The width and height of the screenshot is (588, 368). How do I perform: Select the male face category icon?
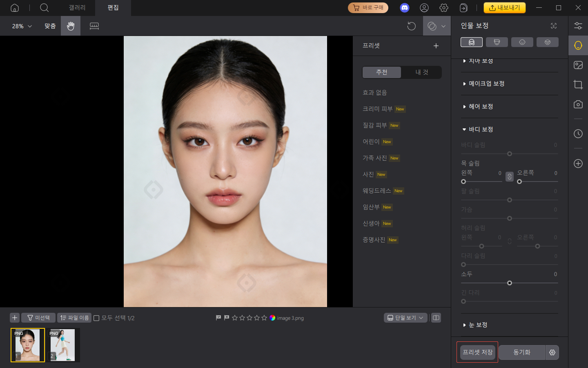point(497,42)
